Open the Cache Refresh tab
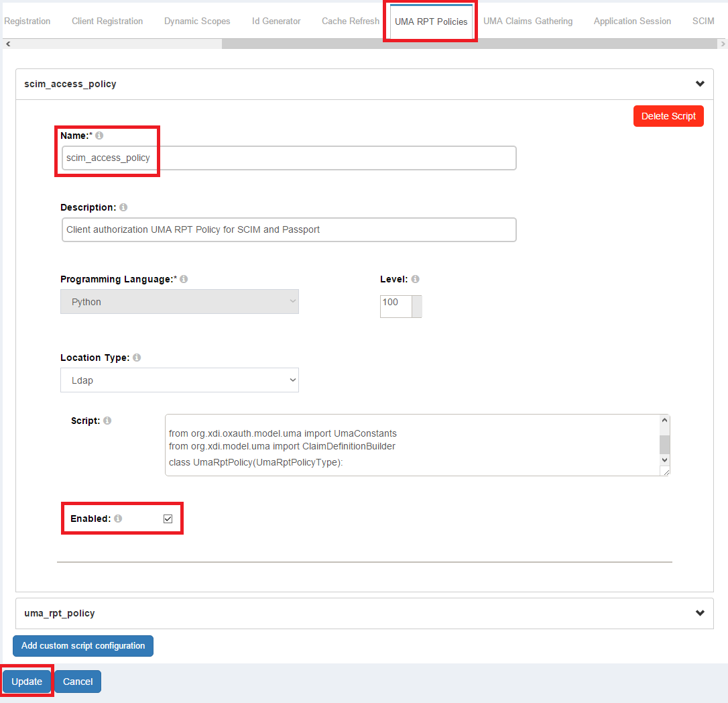 pos(350,21)
